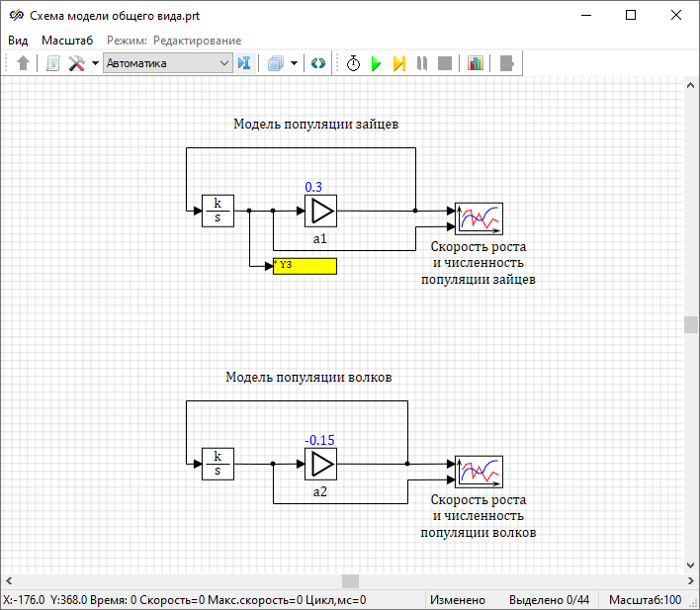The image size is (700, 610).
Task: Pause the simulation using the pause button
Action: (x=422, y=63)
